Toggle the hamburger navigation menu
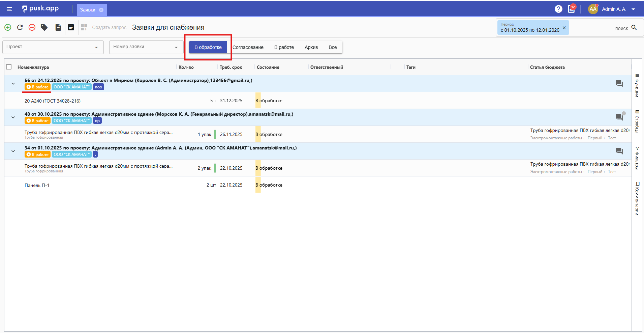Viewport: 644px width, 333px height. pyautogui.click(x=9, y=9)
